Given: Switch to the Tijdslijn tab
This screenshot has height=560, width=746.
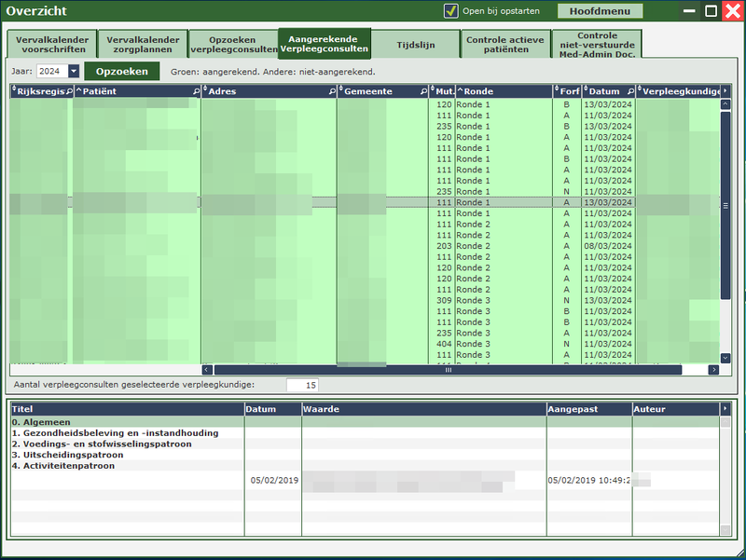Looking at the screenshot, I should click(415, 42).
